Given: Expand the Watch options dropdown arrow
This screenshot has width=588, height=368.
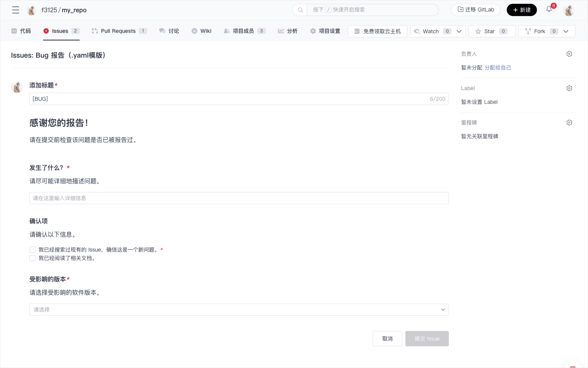Looking at the screenshot, I should tap(459, 31).
